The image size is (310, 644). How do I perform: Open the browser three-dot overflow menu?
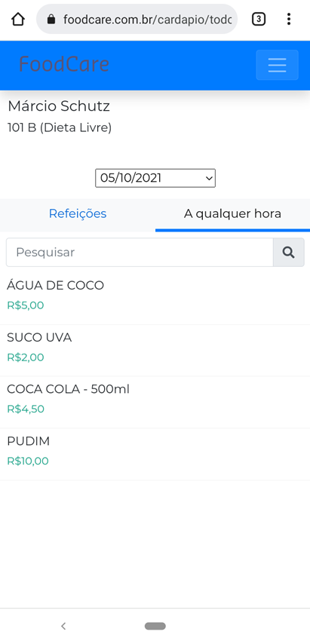tap(289, 19)
